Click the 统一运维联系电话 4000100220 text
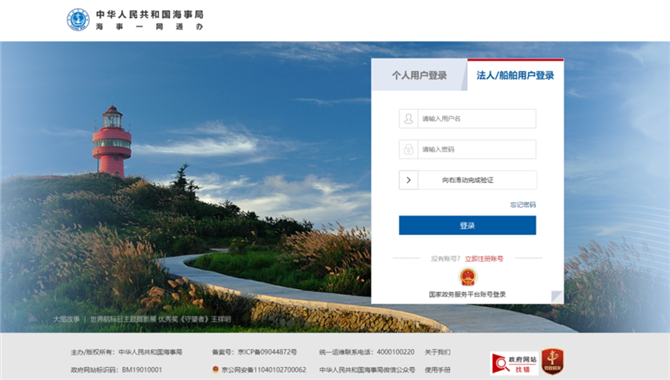Screen dimensions: 670x380 [x=367, y=352]
